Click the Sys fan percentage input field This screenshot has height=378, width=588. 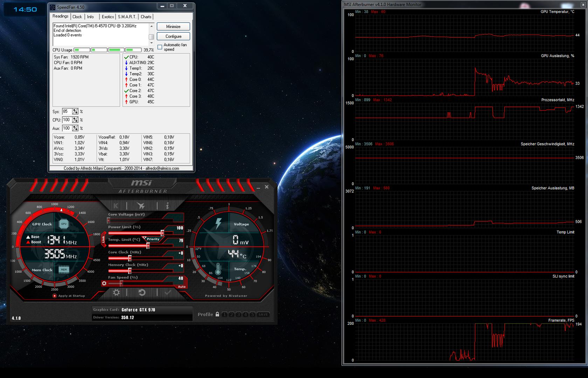pyautogui.click(x=67, y=111)
